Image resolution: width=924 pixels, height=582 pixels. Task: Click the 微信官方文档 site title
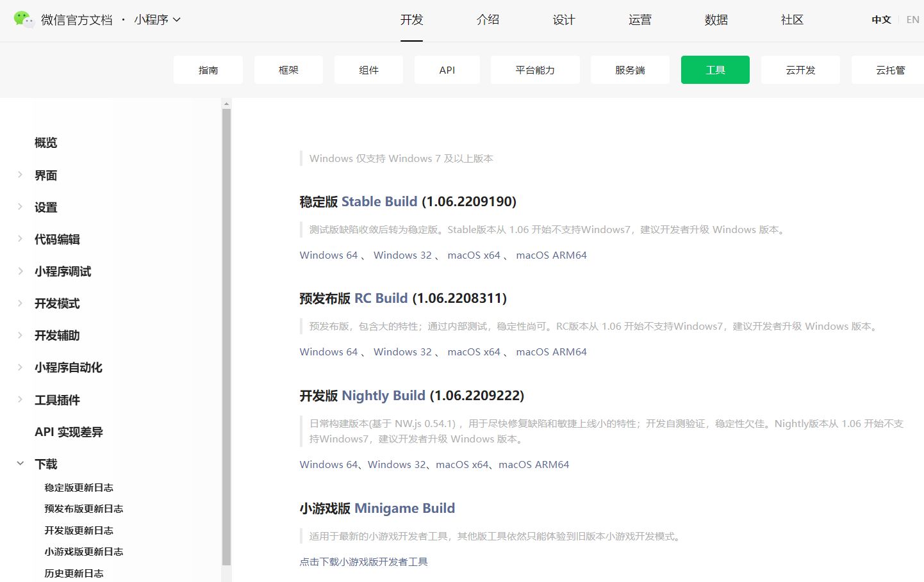click(77, 20)
